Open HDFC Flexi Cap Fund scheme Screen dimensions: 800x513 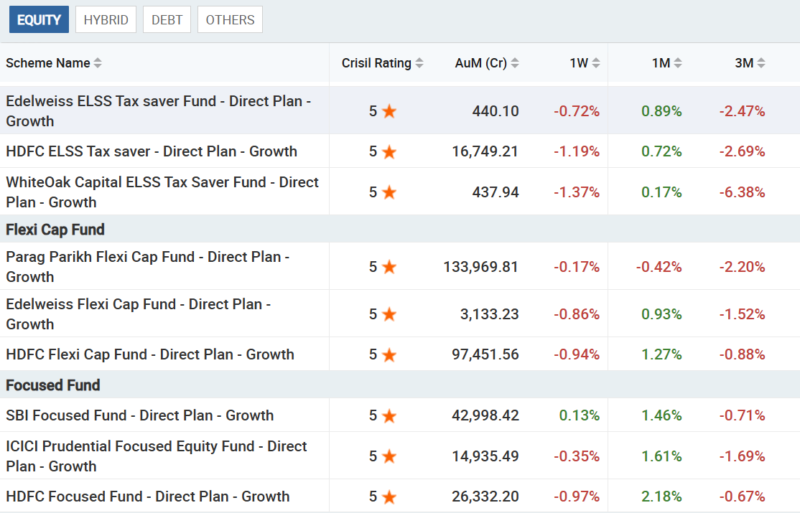150,354
